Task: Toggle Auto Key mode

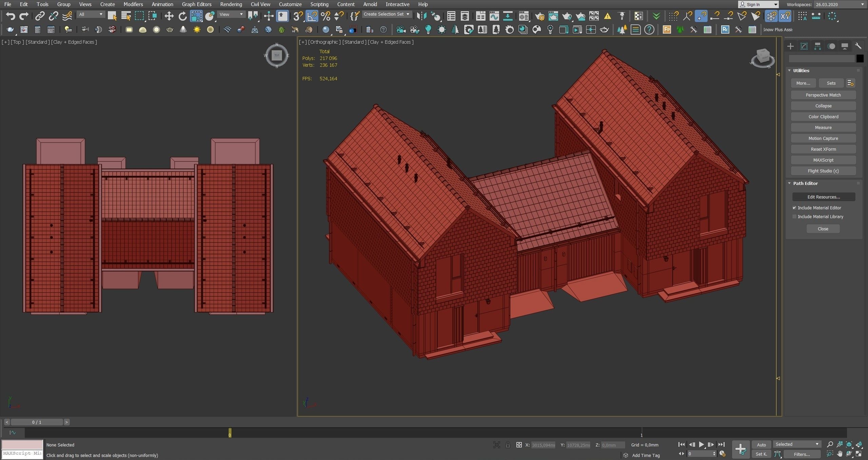Action: (761, 445)
